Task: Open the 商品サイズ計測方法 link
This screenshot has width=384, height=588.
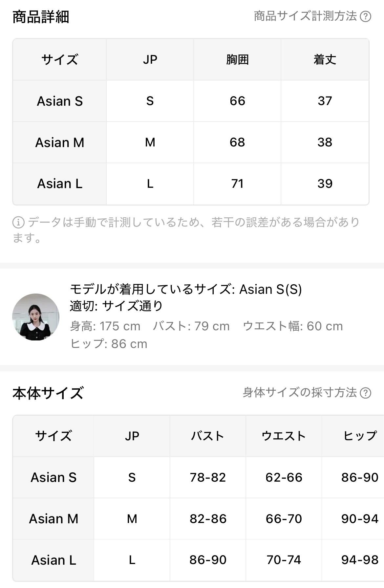Action: pyautogui.click(x=305, y=16)
